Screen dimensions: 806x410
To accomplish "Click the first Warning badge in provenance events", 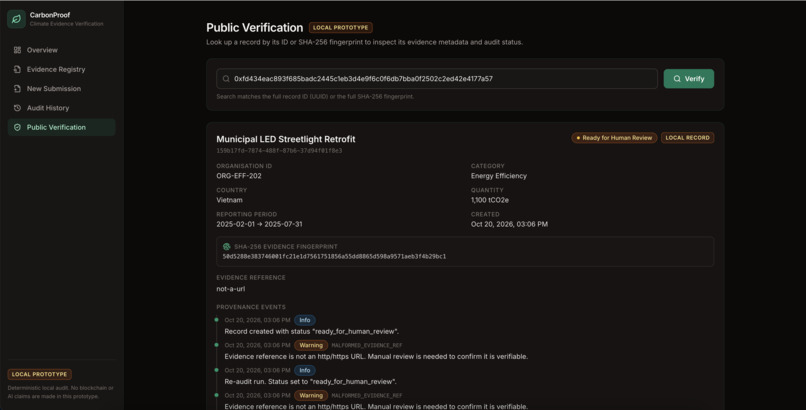I will click(x=311, y=345).
